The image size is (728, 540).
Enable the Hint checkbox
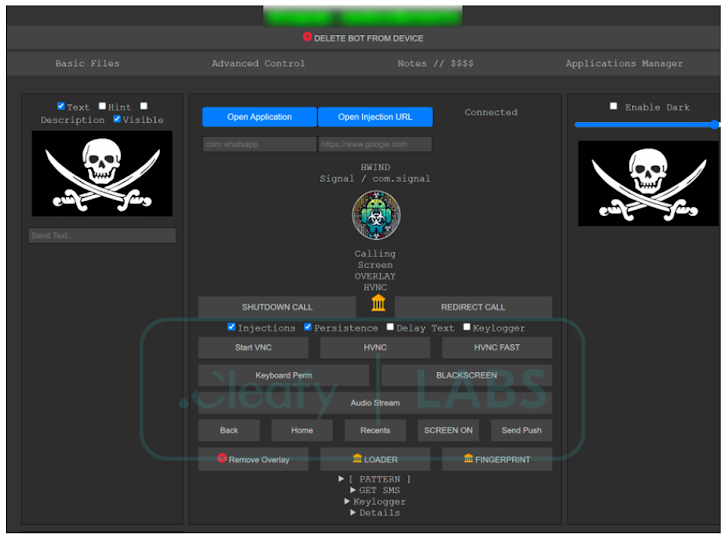(102, 106)
